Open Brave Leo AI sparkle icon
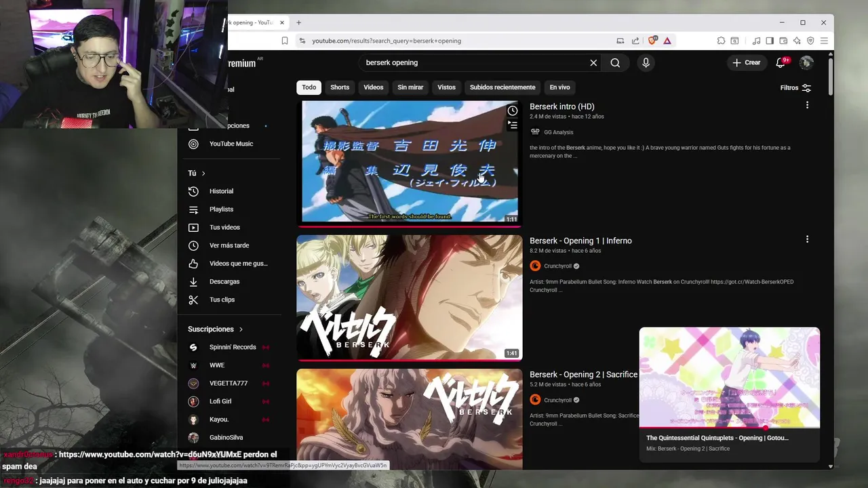This screenshot has height=488, width=868. [x=797, y=41]
